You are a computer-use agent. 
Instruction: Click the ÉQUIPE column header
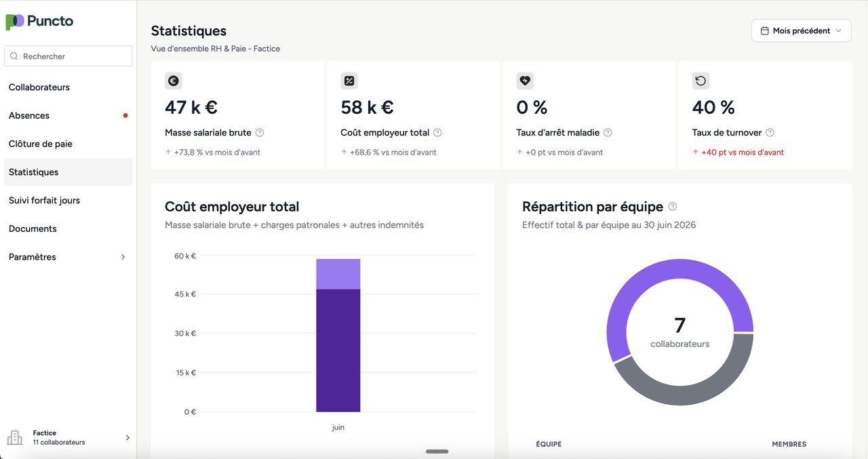pyautogui.click(x=549, y=444)
